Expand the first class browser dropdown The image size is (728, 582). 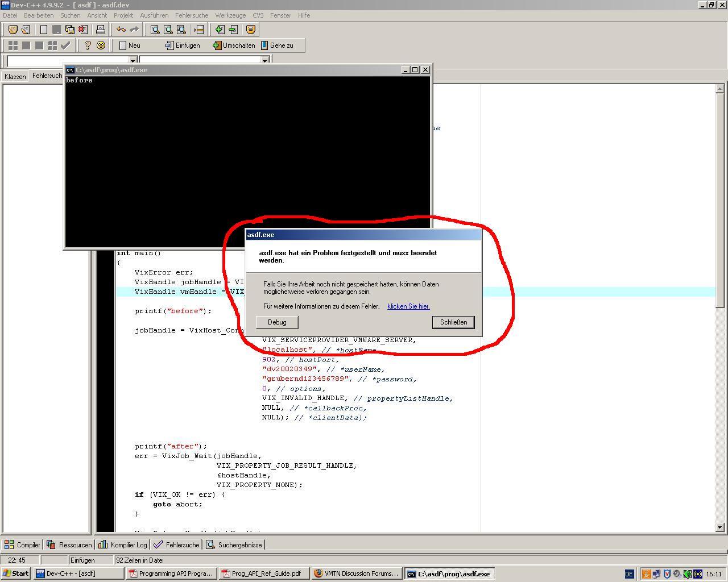point(133,60)
